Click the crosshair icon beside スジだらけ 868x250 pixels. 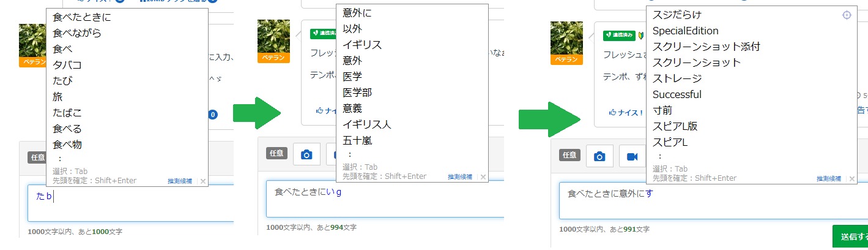(x=847, y=15)
